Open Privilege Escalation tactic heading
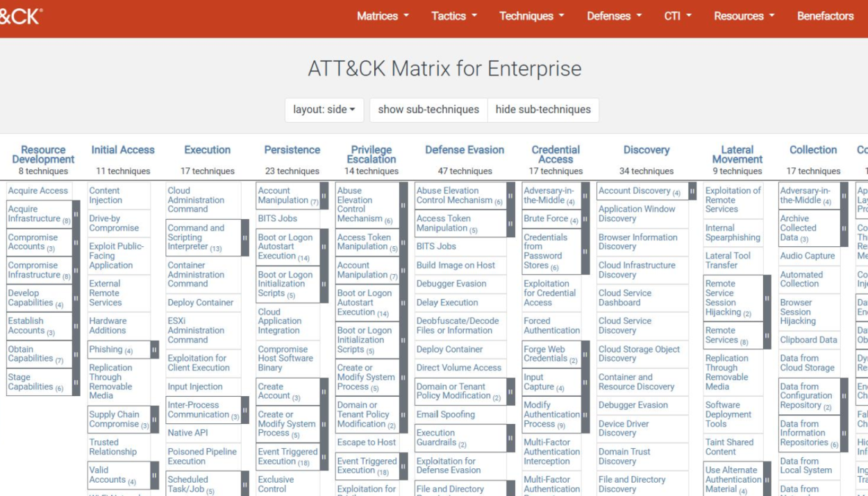Image resolution: width=868 pixels, height=496 pixels. coord(372,154)
